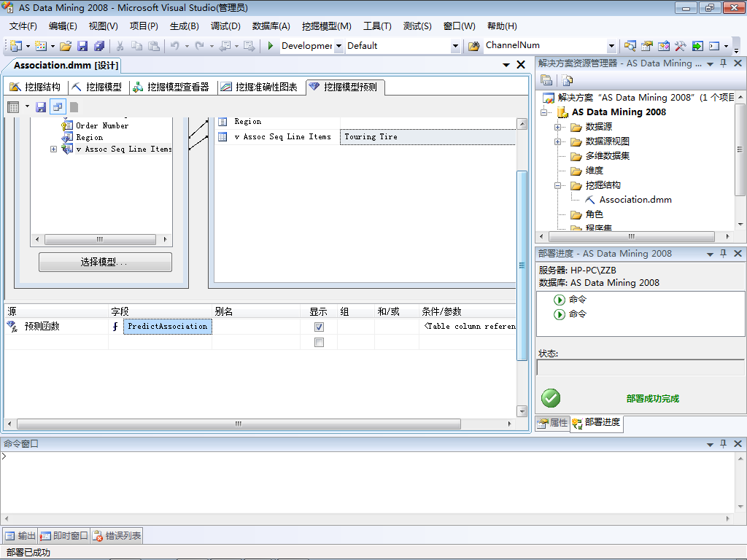Check 显示 checkbox in empty second row

320,343
